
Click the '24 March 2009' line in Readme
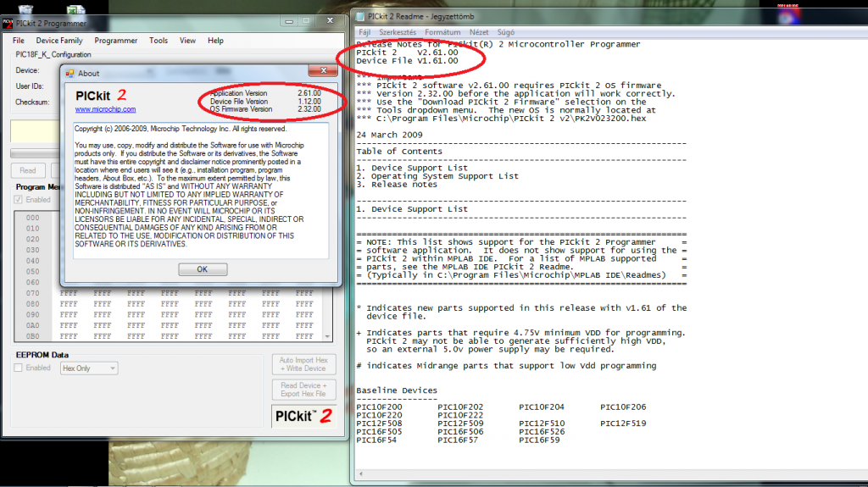tap(389, 135)
